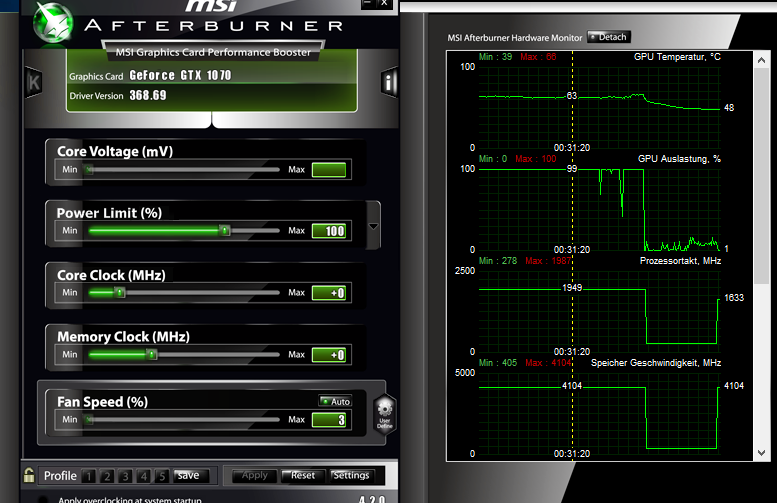This screenshot has height=503, width=777.
Task: Click the monitor scrollbar down arrow
Action: pyautogui.click(x=761, y=452)
